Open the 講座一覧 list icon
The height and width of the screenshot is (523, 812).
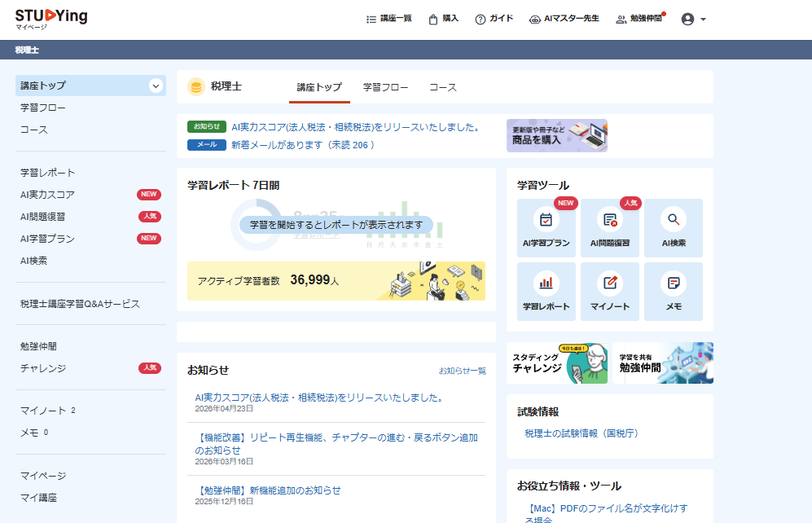pyautogui.click(x=371, y=20)
